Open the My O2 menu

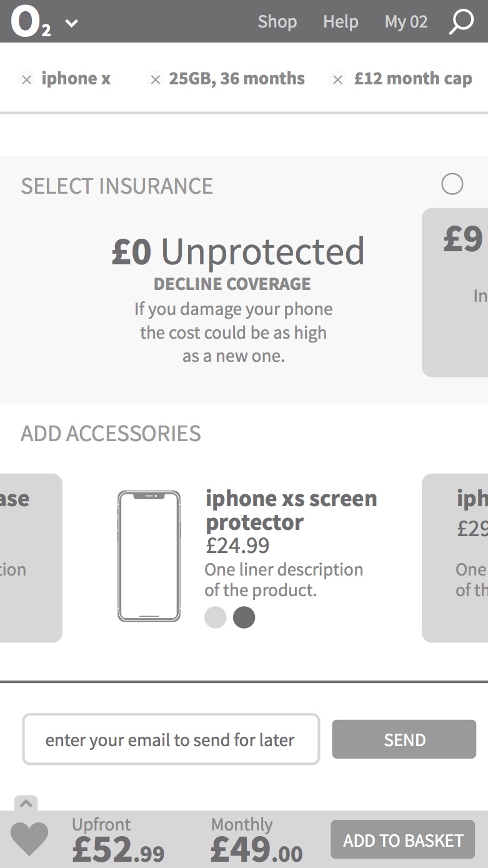coord(406,22)
